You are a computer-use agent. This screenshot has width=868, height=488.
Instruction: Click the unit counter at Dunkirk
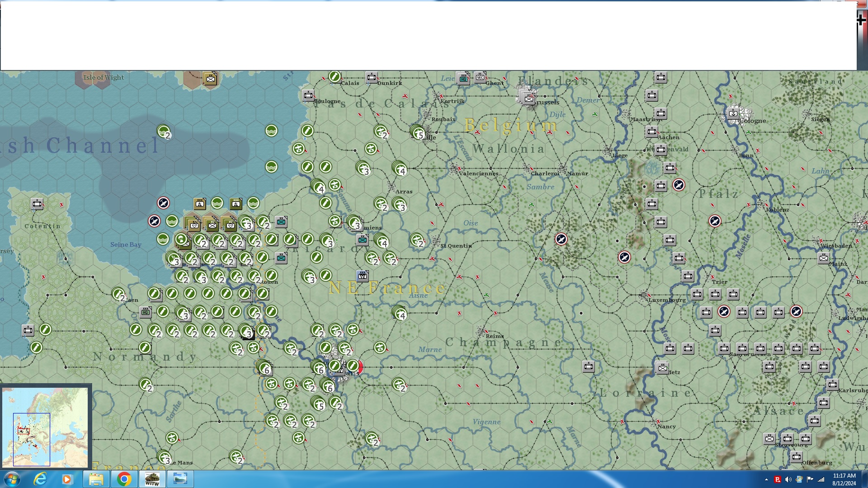coord(372,77)
